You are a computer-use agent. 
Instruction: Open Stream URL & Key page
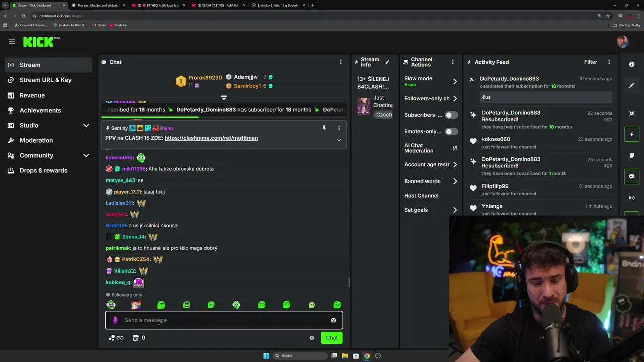(49, 80)
